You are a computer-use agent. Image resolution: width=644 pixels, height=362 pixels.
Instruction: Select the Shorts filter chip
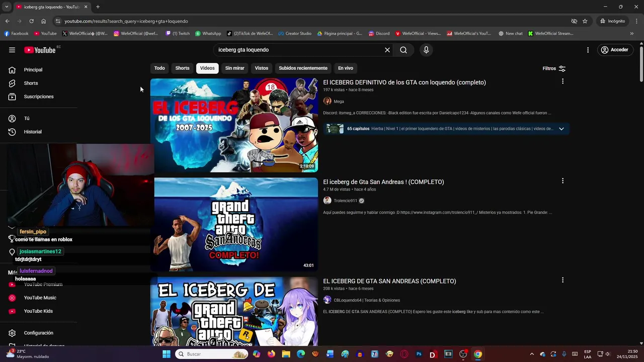tap(182, 68)
